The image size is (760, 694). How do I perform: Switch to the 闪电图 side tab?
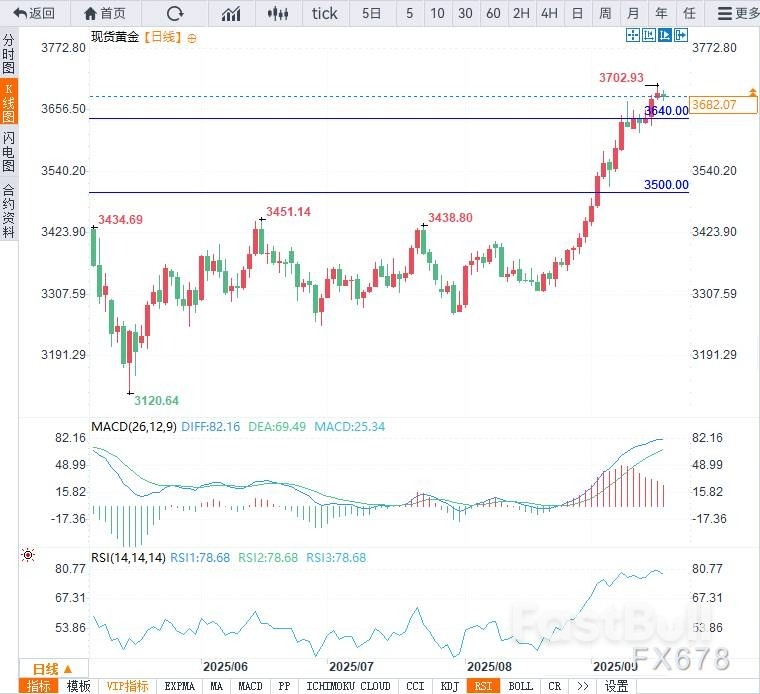pyautogui.click(x=9, y=151)
